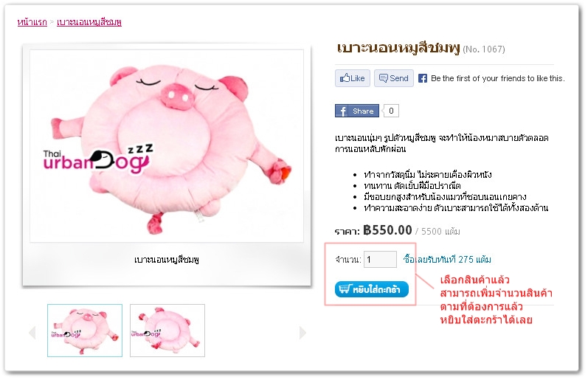588x380 pixels.
Task: Click the previous thumbnail left arrow
Action: (32, 332)
